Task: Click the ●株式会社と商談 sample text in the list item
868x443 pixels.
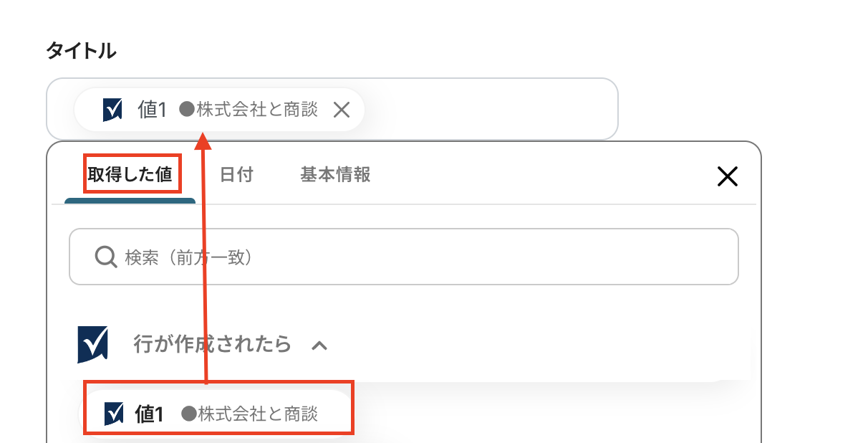Action: [x=250, y=414]
